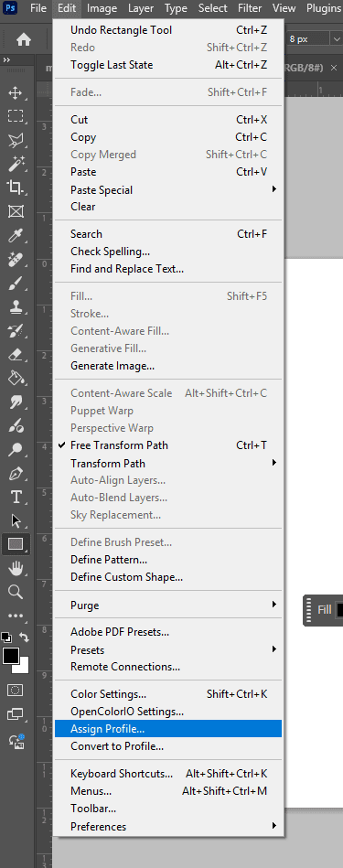This screenshot has height=868, width=343.
Task: Open the Filter menu
Action: tap(250, 8)
